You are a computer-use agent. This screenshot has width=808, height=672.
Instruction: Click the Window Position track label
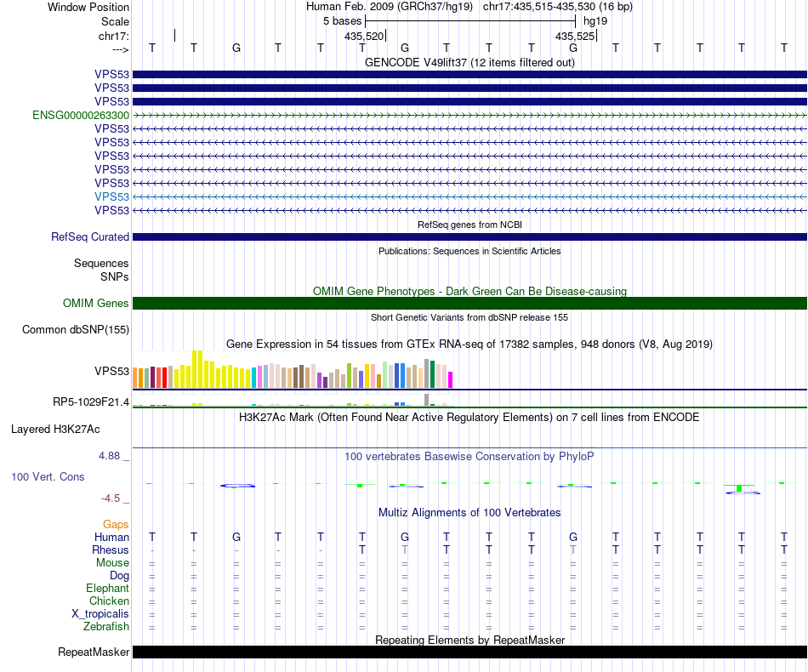tap(88, 7)
